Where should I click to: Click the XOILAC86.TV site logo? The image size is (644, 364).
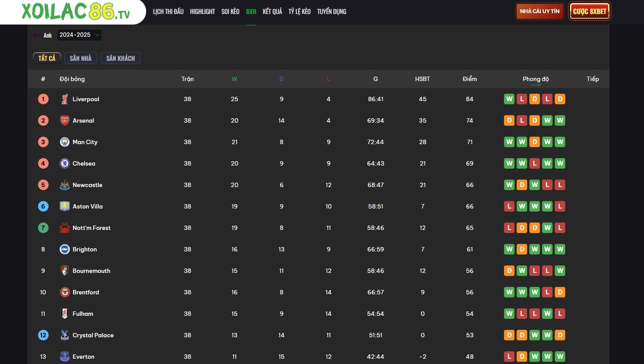(x=76, y=11)
